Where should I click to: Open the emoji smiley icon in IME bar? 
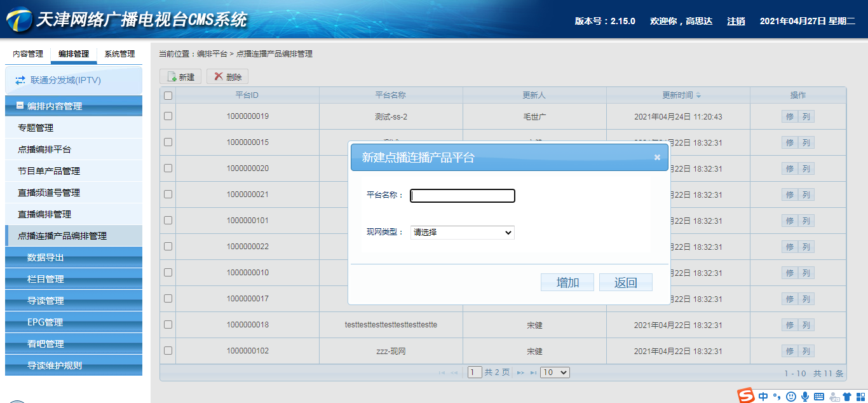click(x=791, y=397)
